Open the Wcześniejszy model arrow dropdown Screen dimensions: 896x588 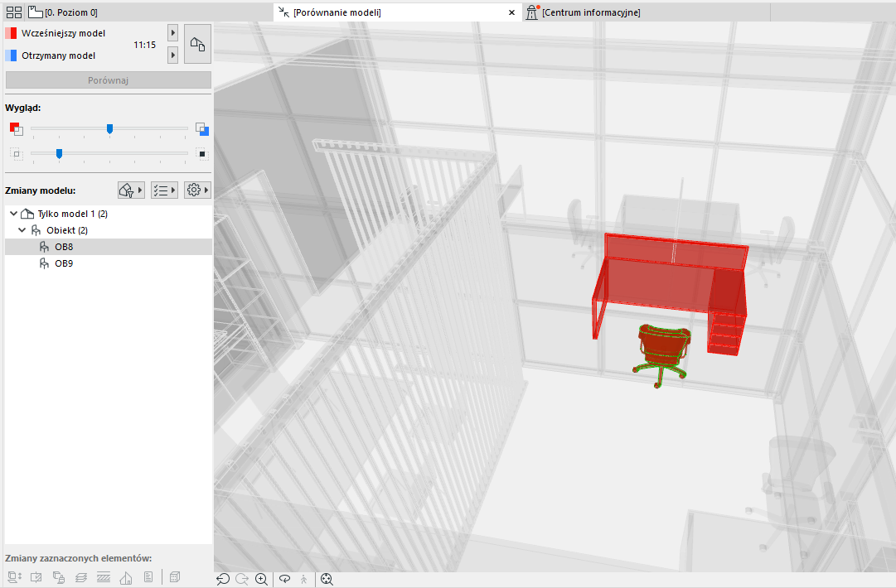tap(172, 33)
